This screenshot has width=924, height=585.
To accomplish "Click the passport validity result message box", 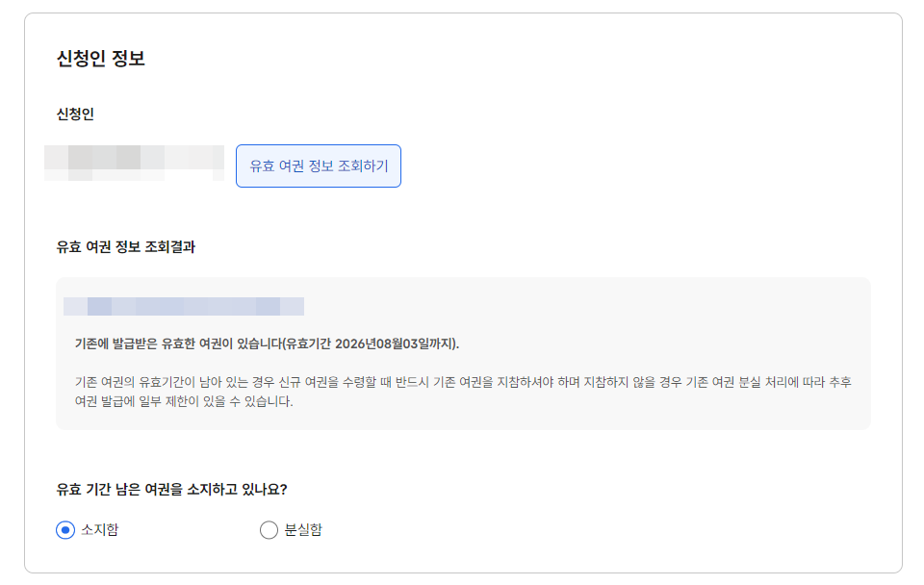I will 462,351.
